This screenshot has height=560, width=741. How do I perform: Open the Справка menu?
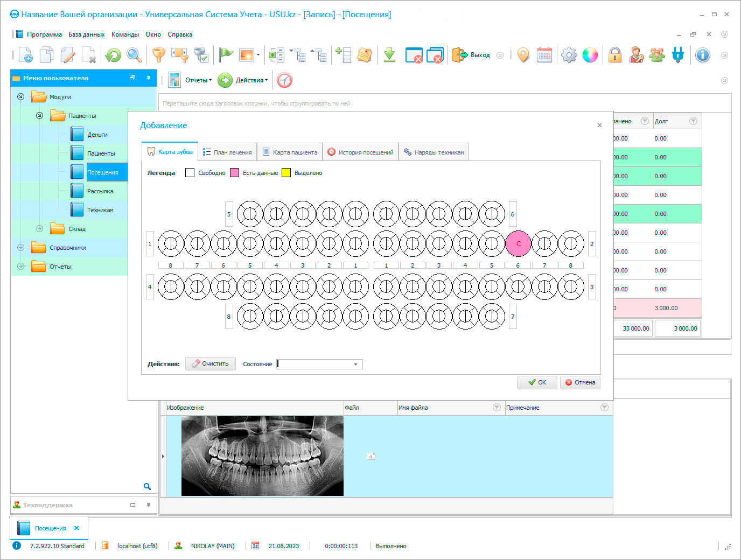point(180,34)
